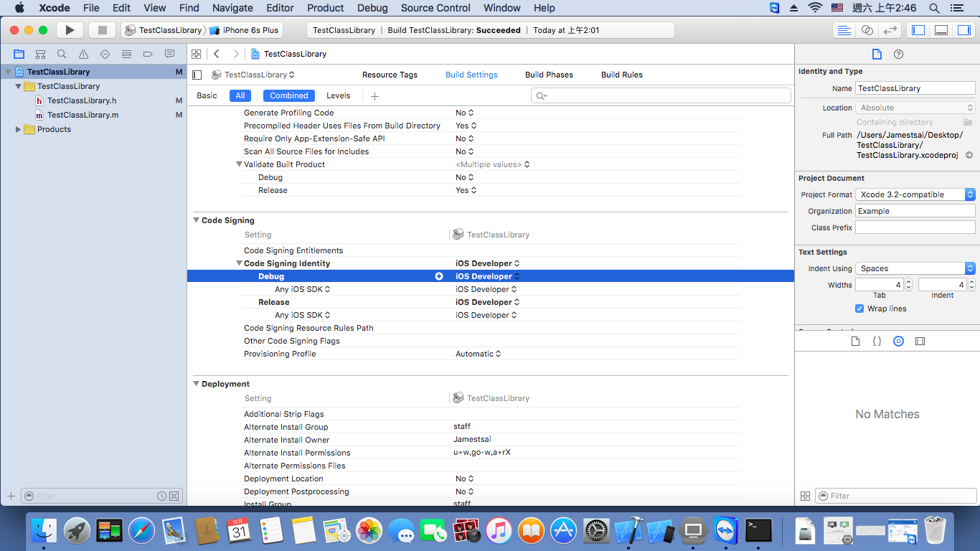Viewport: 980px width, 551px height.
Task: Show the Assistant editor
Action: click(867, 30)
